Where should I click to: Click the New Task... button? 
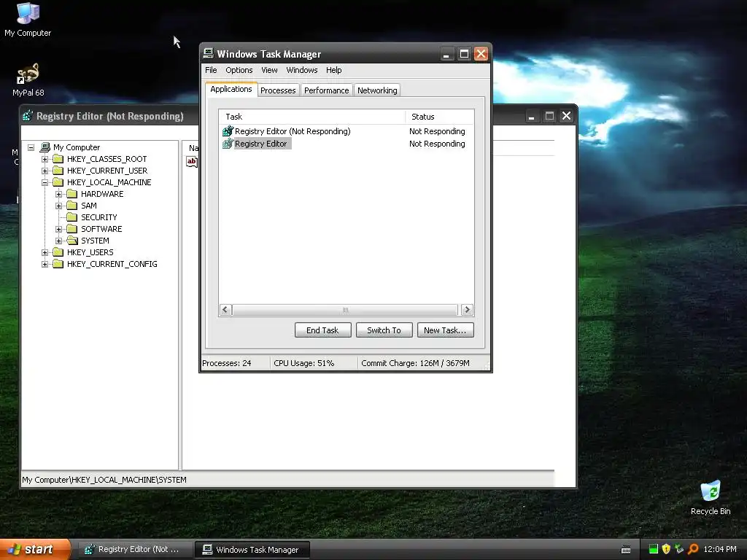pyautogui.click(x=446, y=330)
